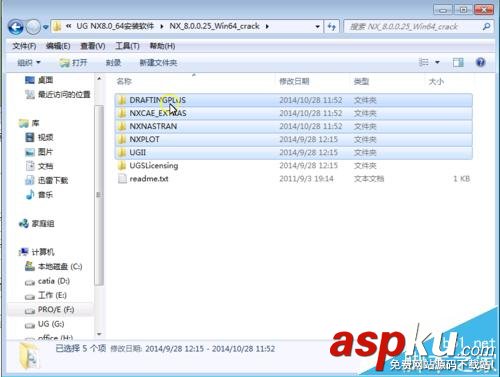Minimize the explorer window
Viewport: 500px width, 377px height.
point(443,10)
